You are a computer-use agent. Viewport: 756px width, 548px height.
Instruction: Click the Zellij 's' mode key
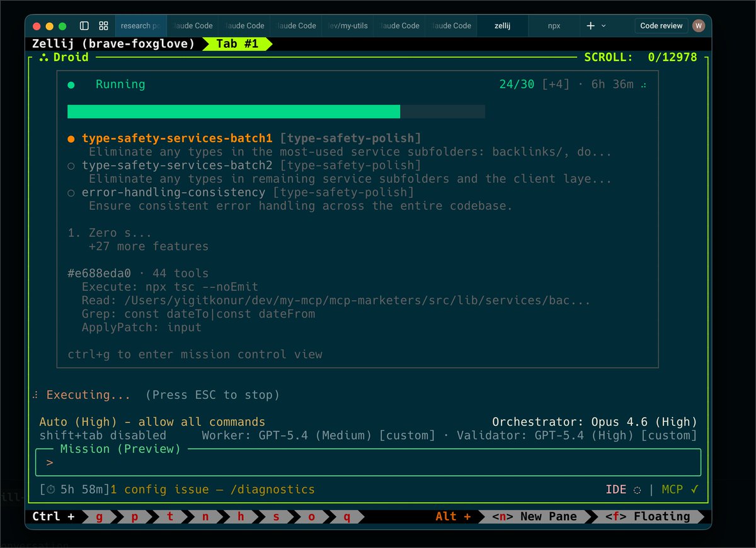[276, 517]
